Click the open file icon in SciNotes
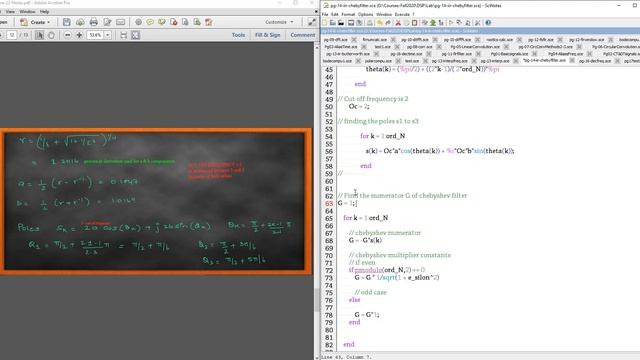 click(333, 23)
